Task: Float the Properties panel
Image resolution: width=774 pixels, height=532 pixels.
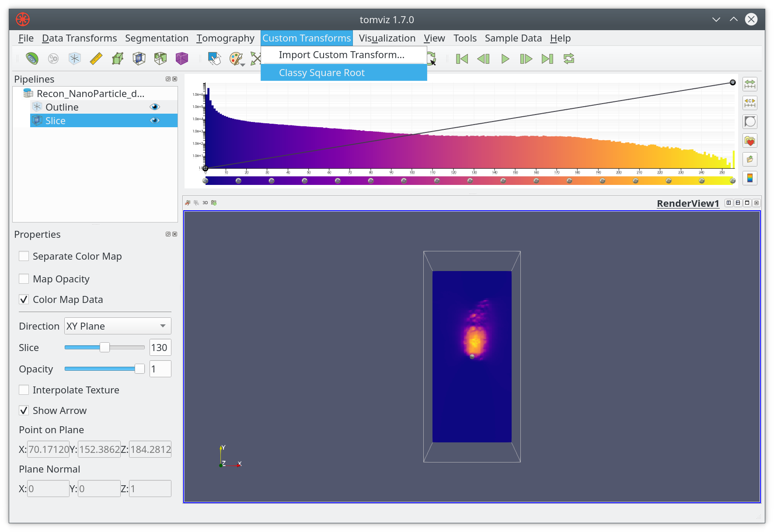Action: point(168,234)
